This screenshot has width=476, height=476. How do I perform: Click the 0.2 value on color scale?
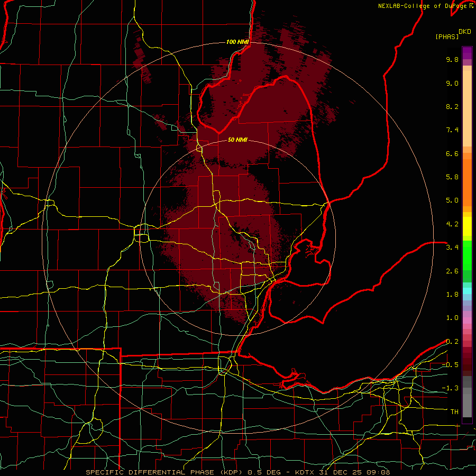click(452, 342)
